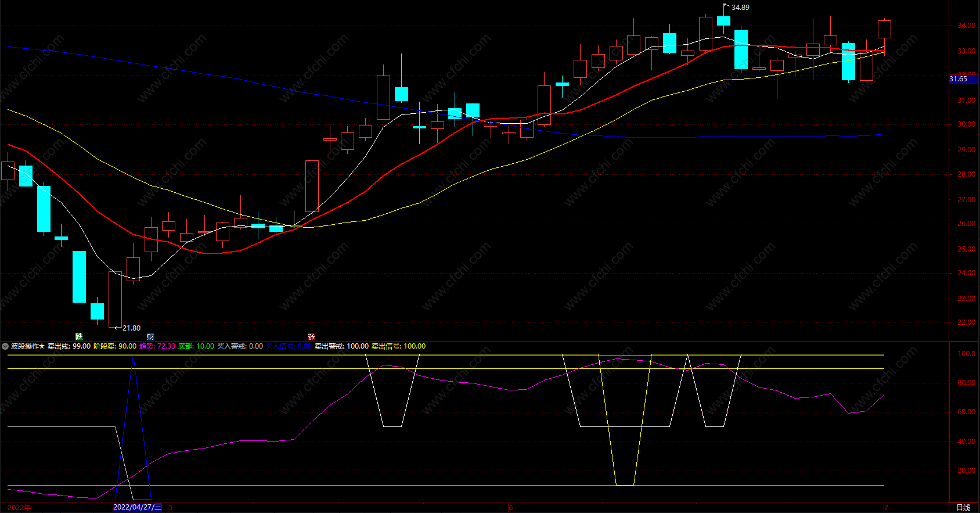Select the 底部: 10.00 readout
Image resolution: width=980 pixels, height=513 pixels.
point(196,346)
